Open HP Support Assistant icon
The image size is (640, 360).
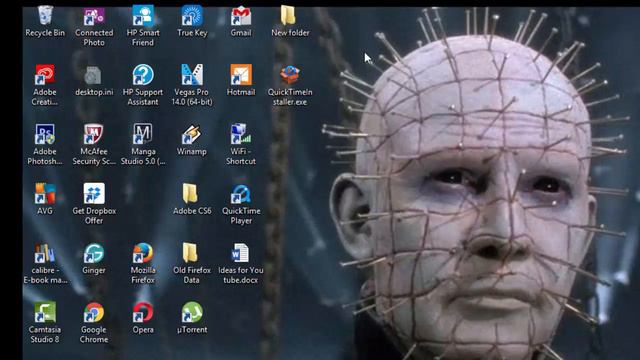[x=143, y=74]
